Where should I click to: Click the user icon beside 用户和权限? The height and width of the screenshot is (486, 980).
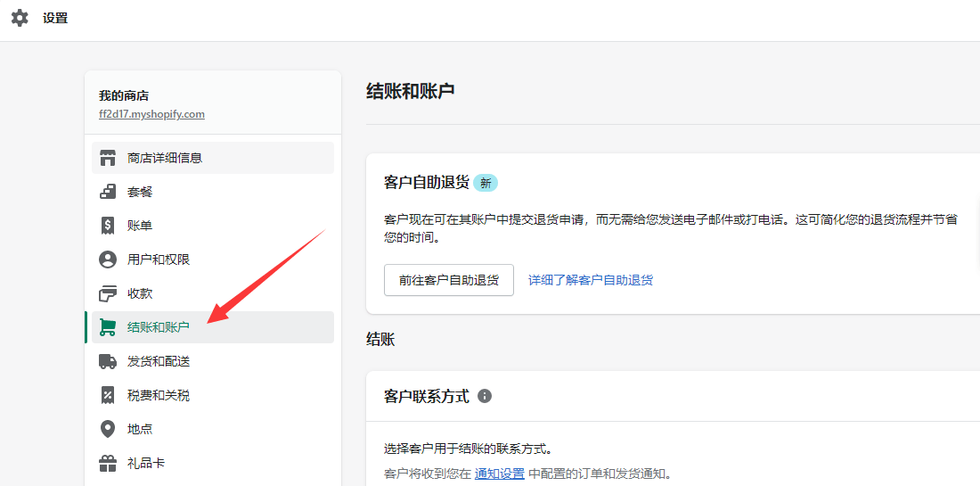(x=108, y=259)
